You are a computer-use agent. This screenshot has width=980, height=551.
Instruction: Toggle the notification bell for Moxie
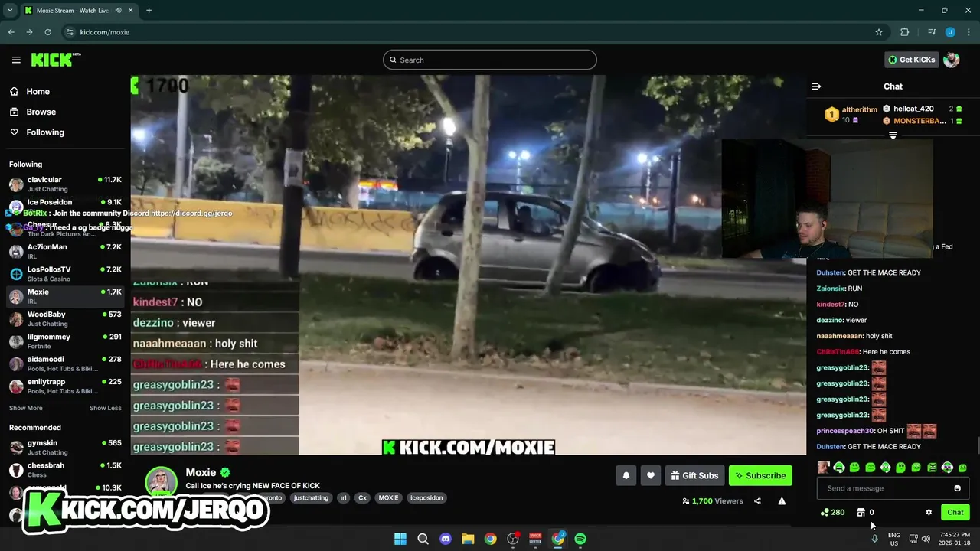[626, 475]
